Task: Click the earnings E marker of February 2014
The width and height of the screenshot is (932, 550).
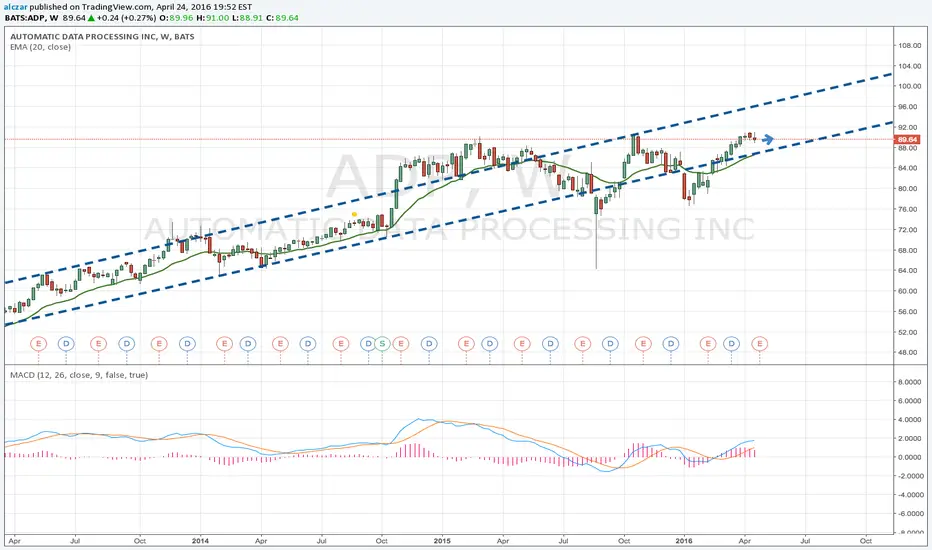Action: tap(224, 344)
